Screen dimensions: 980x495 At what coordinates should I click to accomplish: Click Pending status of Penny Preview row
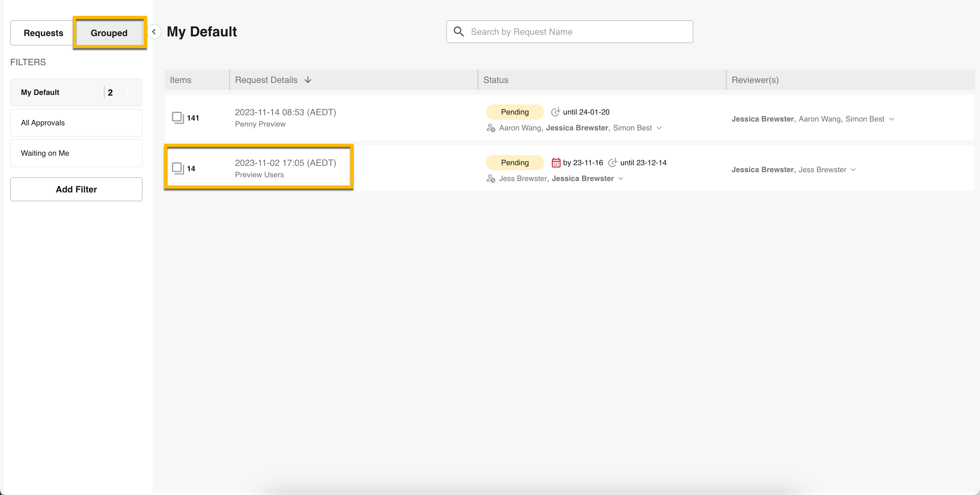[515, 112]
